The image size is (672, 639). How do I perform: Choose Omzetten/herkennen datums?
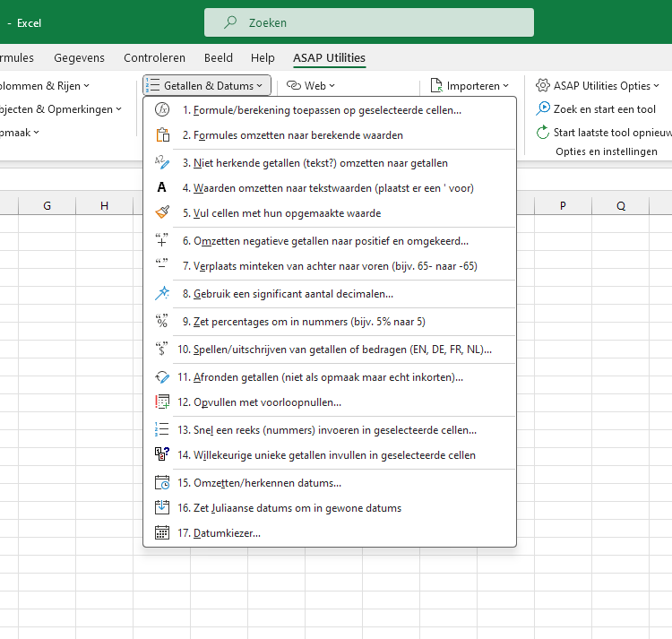(329, 482)
